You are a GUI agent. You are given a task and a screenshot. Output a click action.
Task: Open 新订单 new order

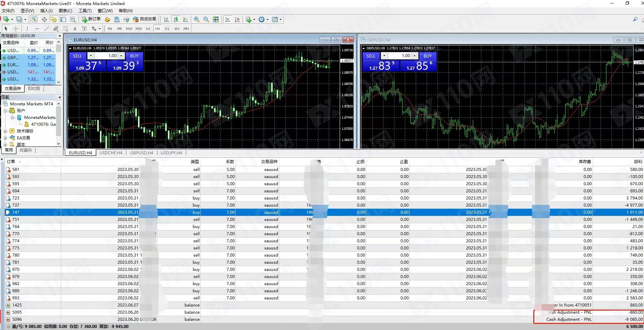[x=91, y=19]
